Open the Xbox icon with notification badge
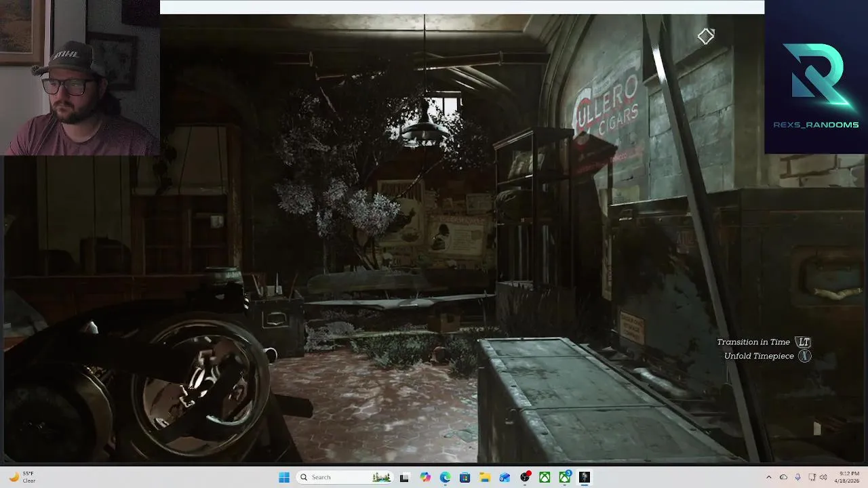 [565, 477]
